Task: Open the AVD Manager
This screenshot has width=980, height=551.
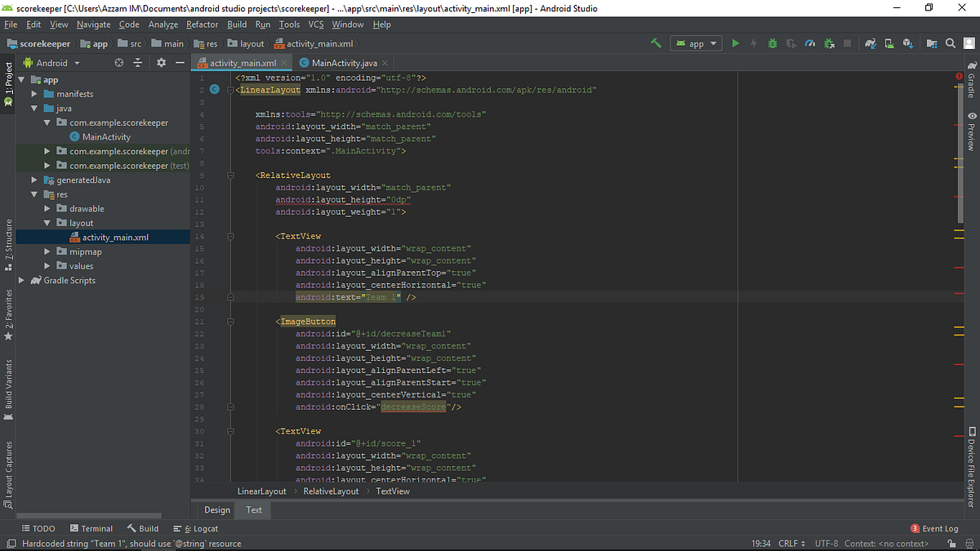Action: tap(889, 42)
